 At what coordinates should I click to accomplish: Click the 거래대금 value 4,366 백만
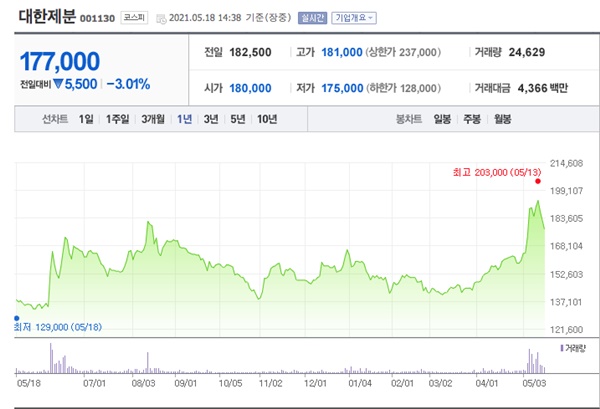click(x=543, y=88)
